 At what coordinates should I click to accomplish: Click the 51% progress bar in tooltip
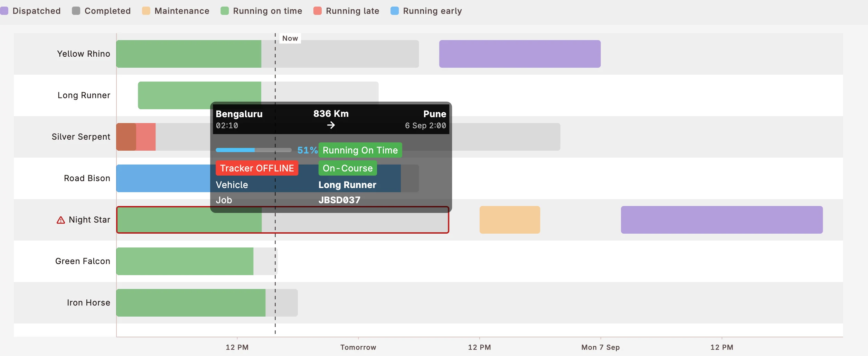click(x=254, y=150)
